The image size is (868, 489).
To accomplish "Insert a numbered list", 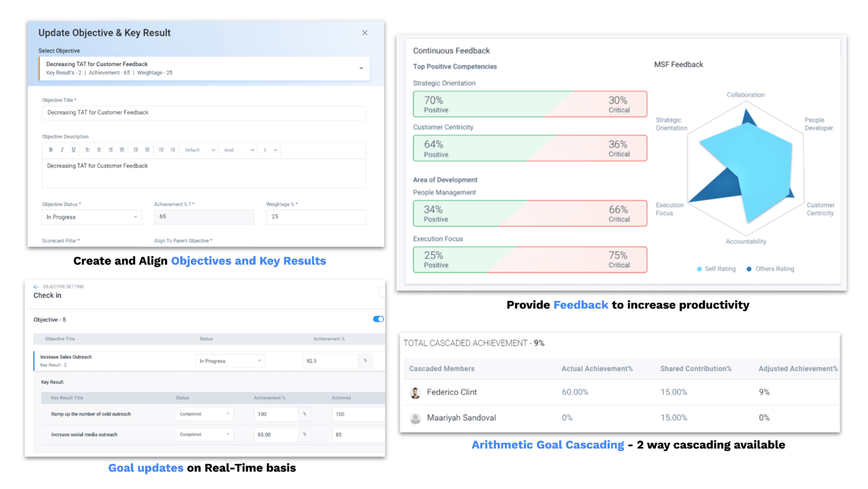I will 173,150.
